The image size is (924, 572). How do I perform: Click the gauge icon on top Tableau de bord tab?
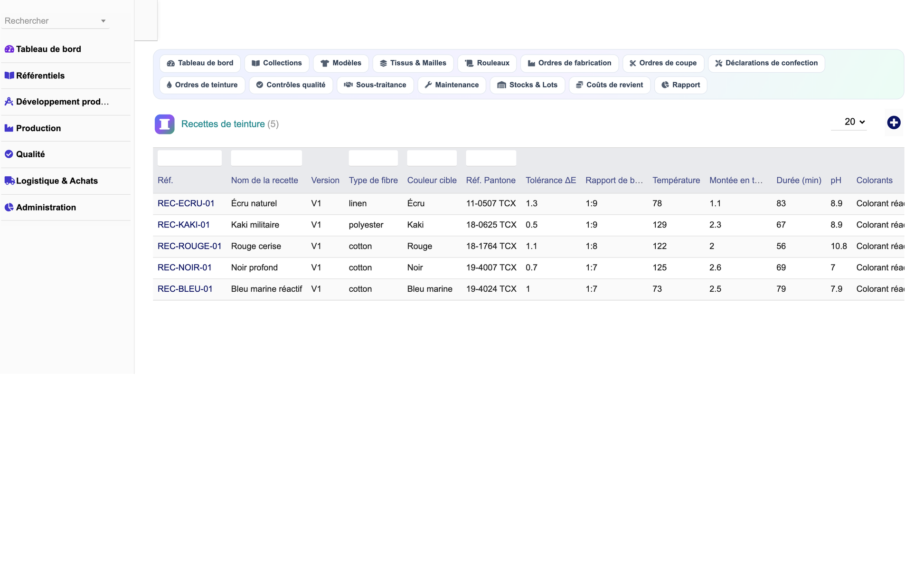coord(171,63)
